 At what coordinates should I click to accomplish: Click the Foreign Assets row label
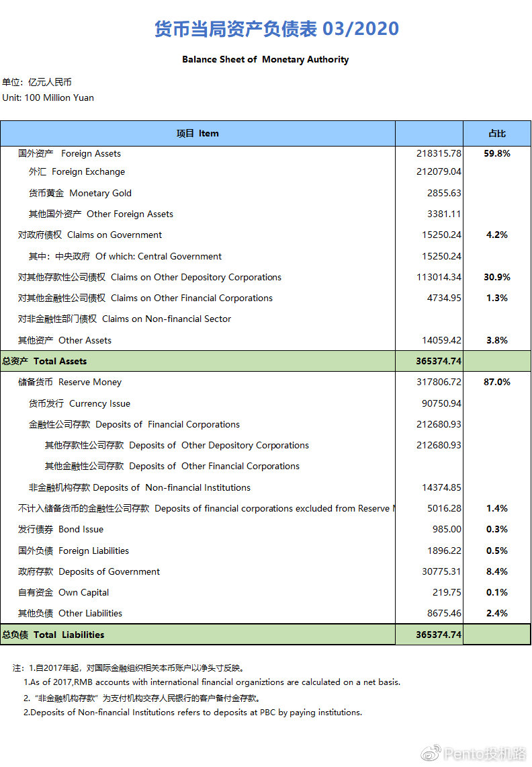tap(69, 153)
